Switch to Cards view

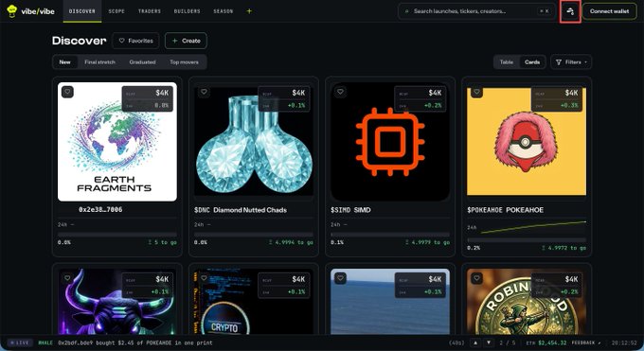(532, 62)
